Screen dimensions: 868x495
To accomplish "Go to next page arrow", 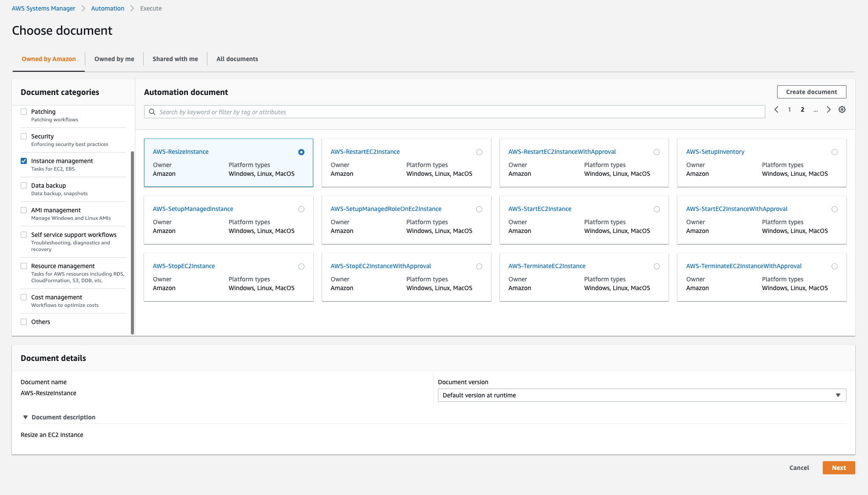I will pyautogui.click(x=828, y=110).
